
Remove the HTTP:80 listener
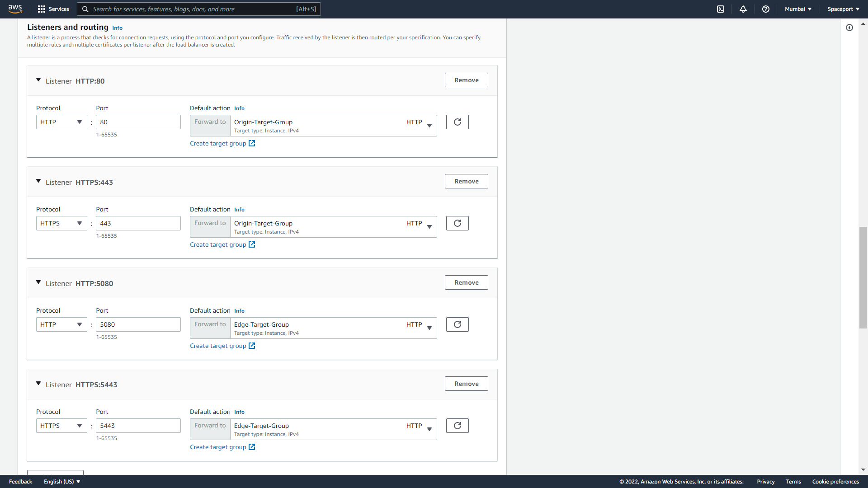pos(467,80)
